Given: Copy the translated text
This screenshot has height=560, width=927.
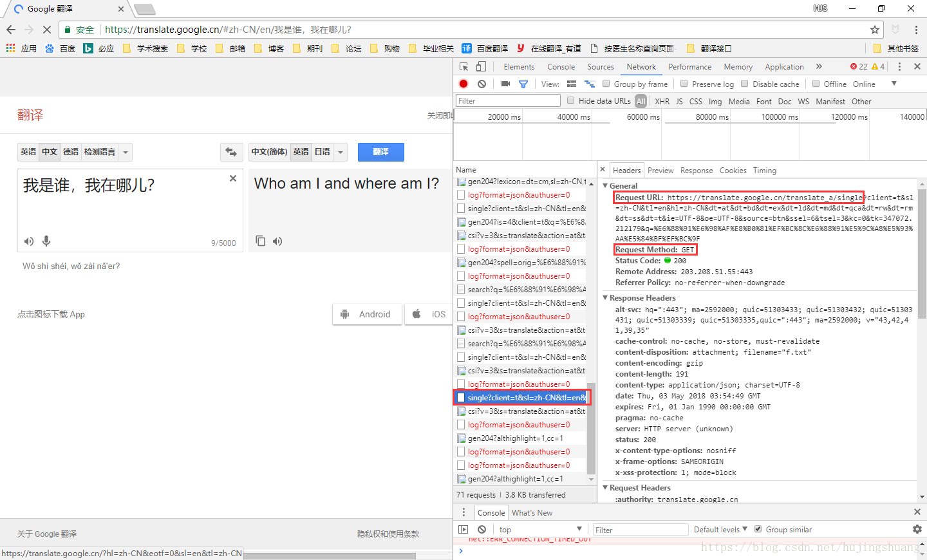Looking at the screenshot, I should (x=260, y=241).
